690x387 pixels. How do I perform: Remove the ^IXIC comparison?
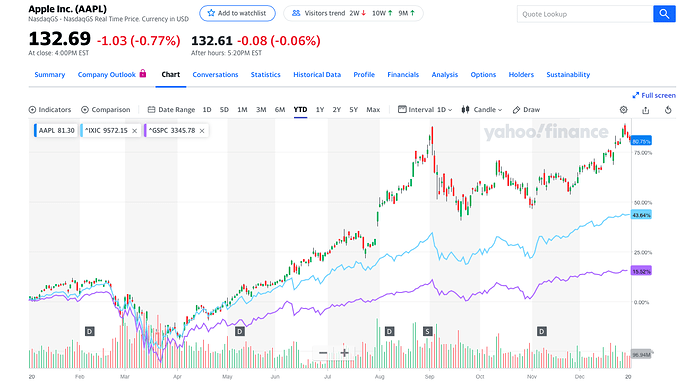pos(135,131)
